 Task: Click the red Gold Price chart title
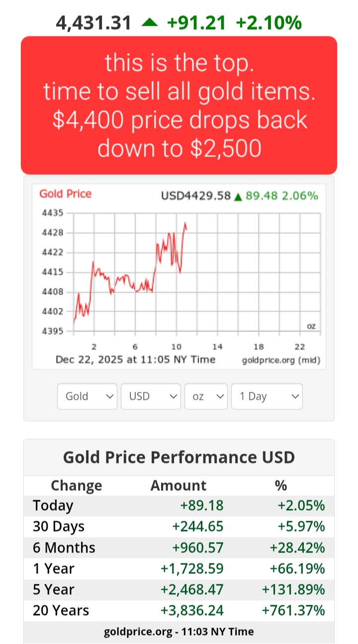coord(66,194)
